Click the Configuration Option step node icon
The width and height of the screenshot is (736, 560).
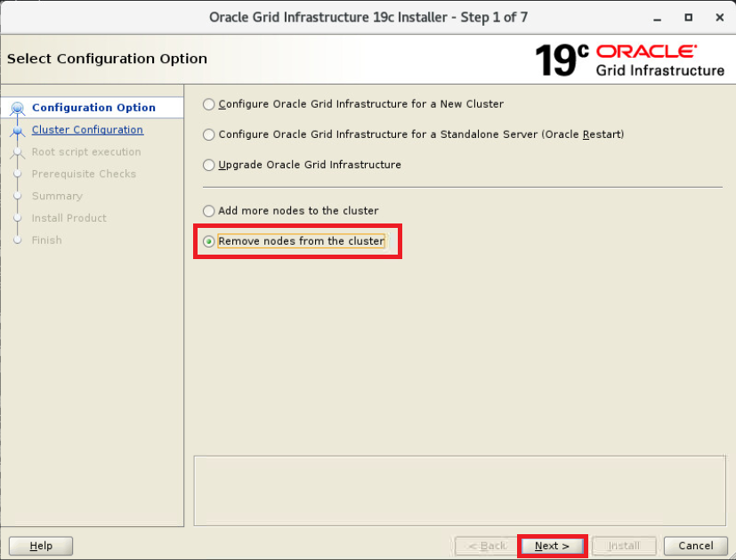coord(18,109)
